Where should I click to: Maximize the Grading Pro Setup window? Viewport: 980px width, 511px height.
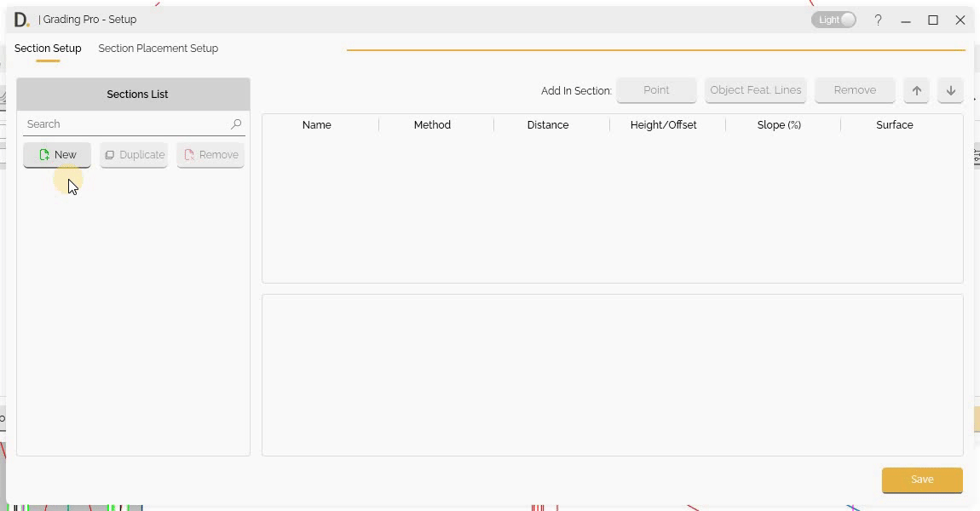click(x=933, y=20)
